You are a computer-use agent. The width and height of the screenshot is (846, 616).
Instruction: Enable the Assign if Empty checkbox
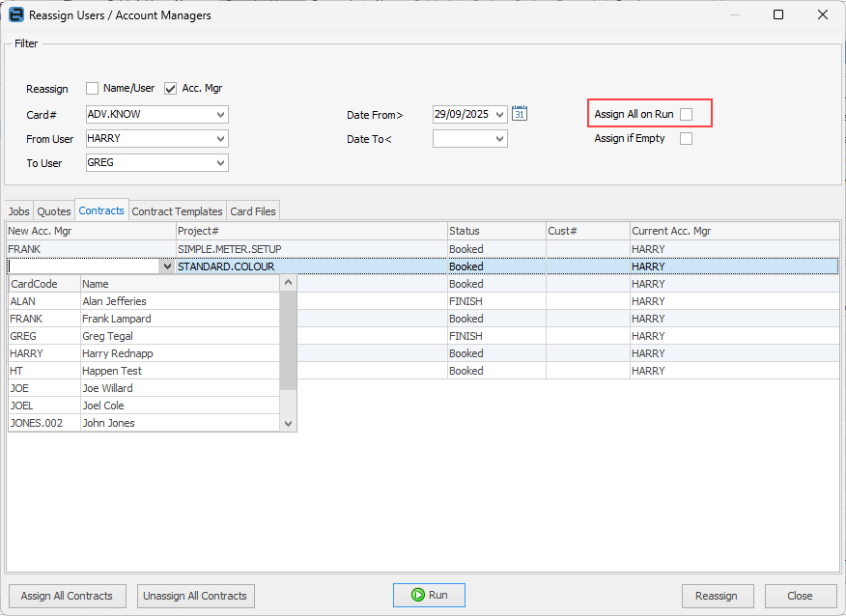tap(686, 138)
